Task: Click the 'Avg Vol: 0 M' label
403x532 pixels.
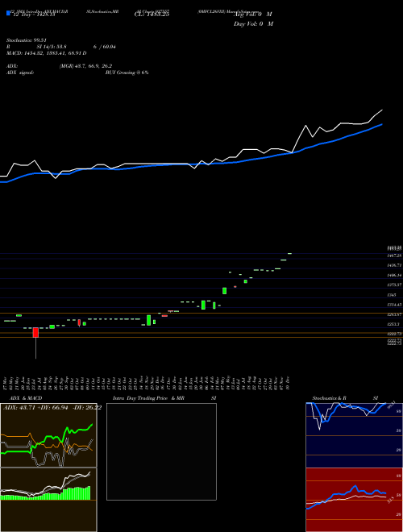Action: [x=253, y=15]
